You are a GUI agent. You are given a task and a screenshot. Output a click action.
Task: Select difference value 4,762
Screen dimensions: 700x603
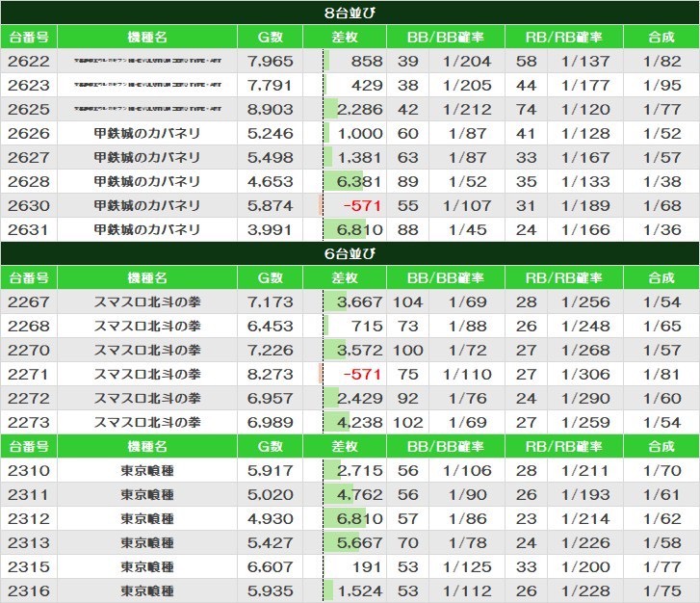click(x=360, y=495)
